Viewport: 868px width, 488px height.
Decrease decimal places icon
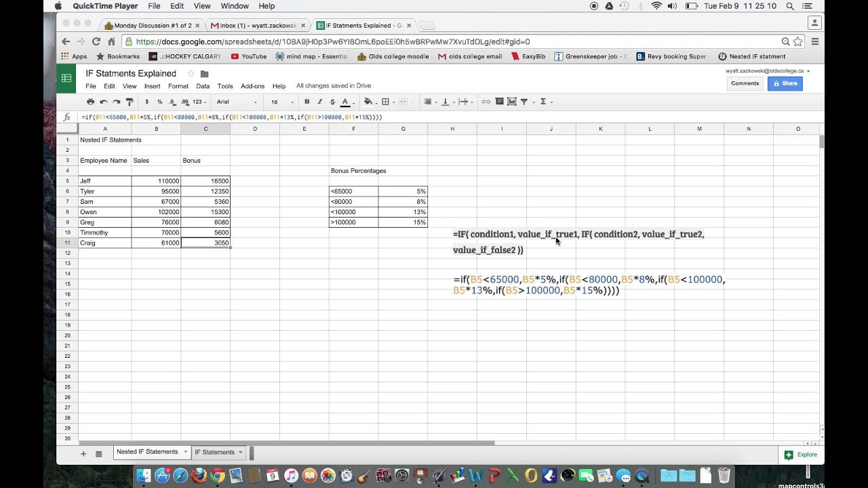coord(172,102)
